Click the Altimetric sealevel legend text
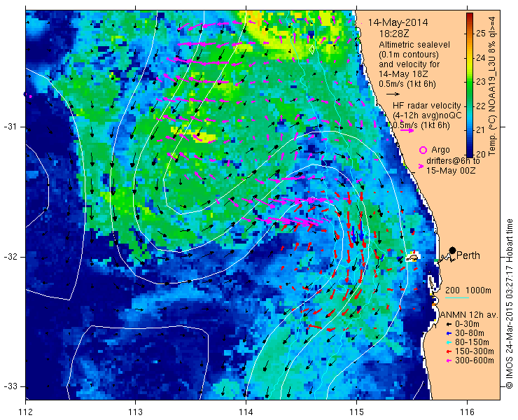518x420 pixels. (x=414, y=44)
